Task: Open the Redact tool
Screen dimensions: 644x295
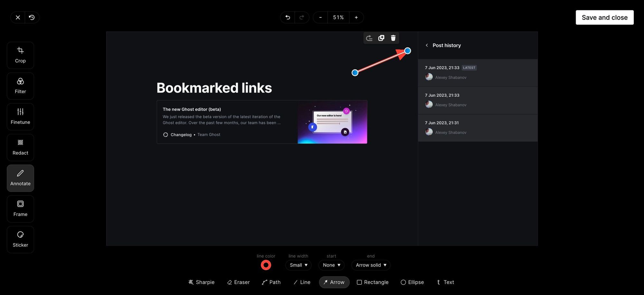Action: point(20,147)
